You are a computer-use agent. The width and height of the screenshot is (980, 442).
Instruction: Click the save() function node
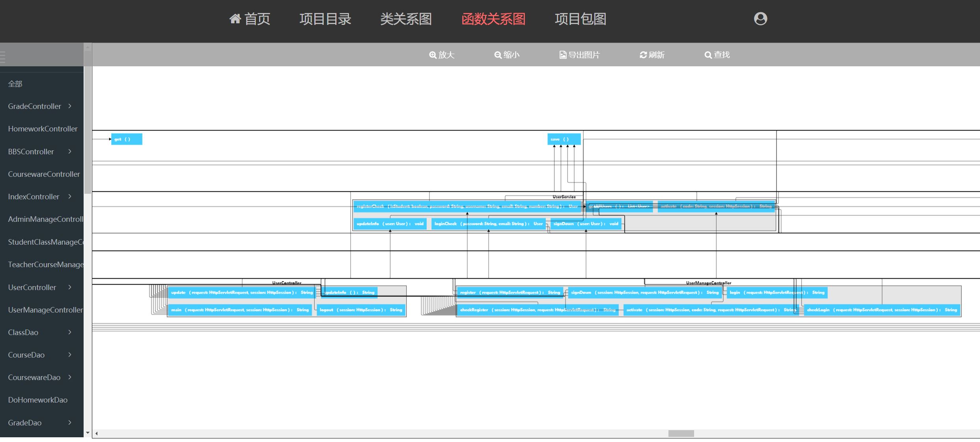[x=564, y=139]
